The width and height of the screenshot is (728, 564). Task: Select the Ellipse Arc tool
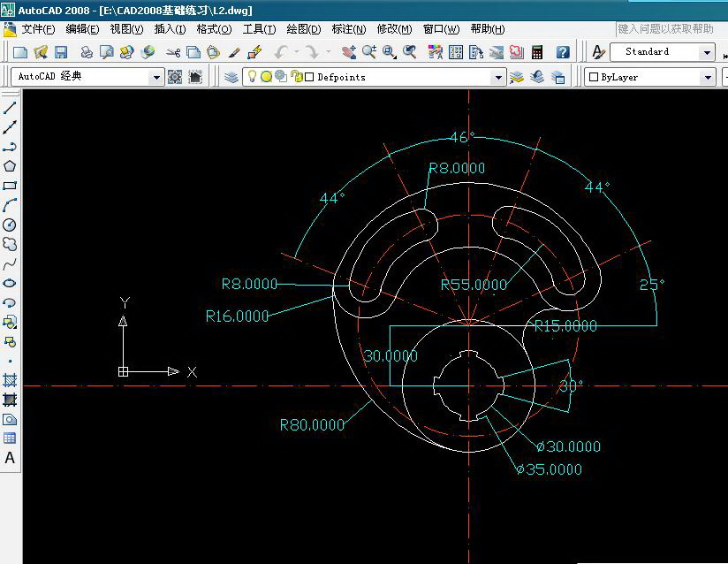click(x=10, y=303)
